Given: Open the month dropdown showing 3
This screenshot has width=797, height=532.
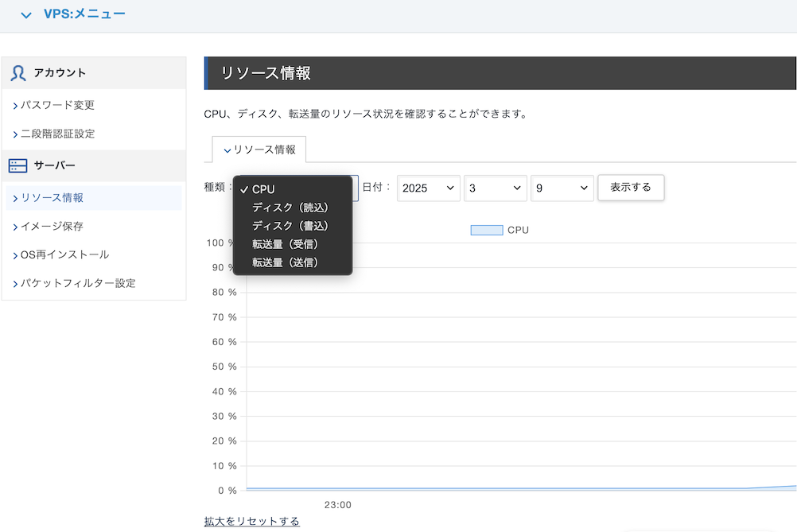Looking at the screenshot, I should [x=496, y=188].
